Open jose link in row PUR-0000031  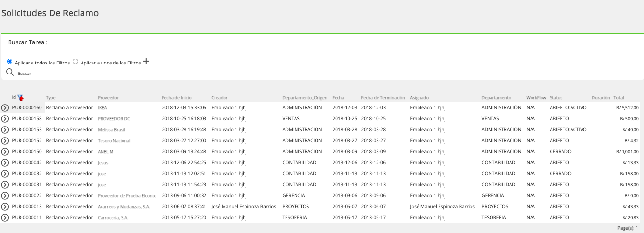[102, 185]
